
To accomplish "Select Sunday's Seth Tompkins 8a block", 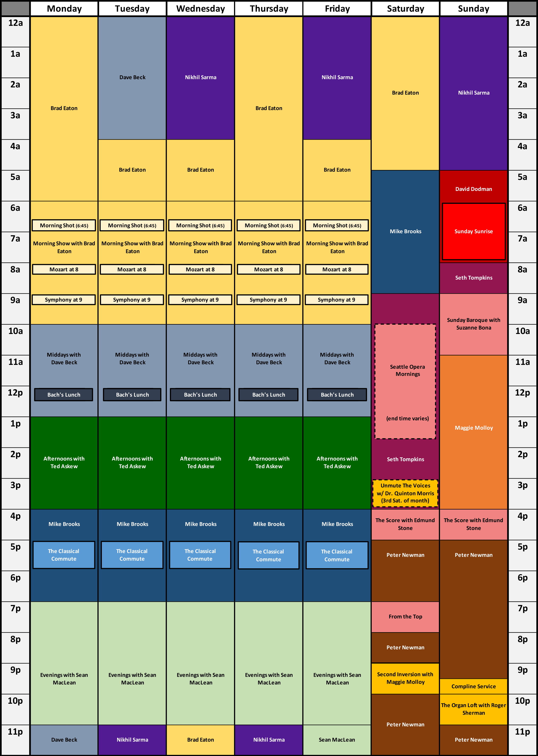I will point(474,278).
